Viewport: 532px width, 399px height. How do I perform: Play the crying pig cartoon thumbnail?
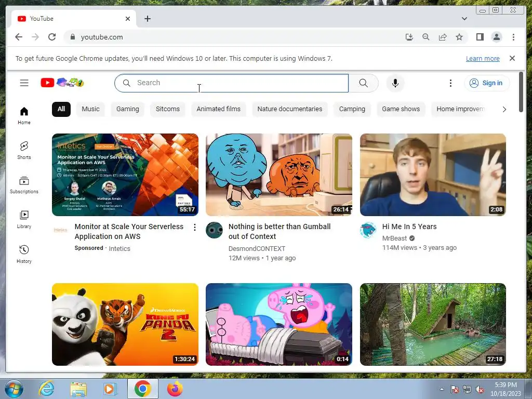click(x=279, y=324)
